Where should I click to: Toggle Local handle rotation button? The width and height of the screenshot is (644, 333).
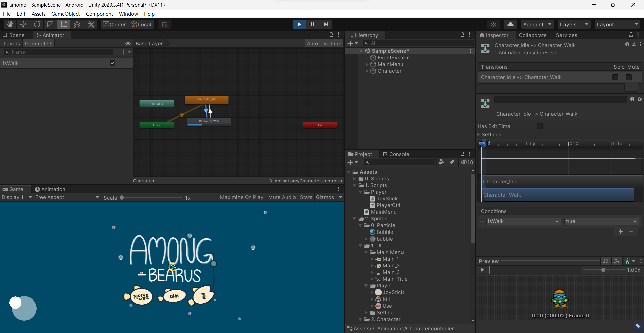[141, 24]
